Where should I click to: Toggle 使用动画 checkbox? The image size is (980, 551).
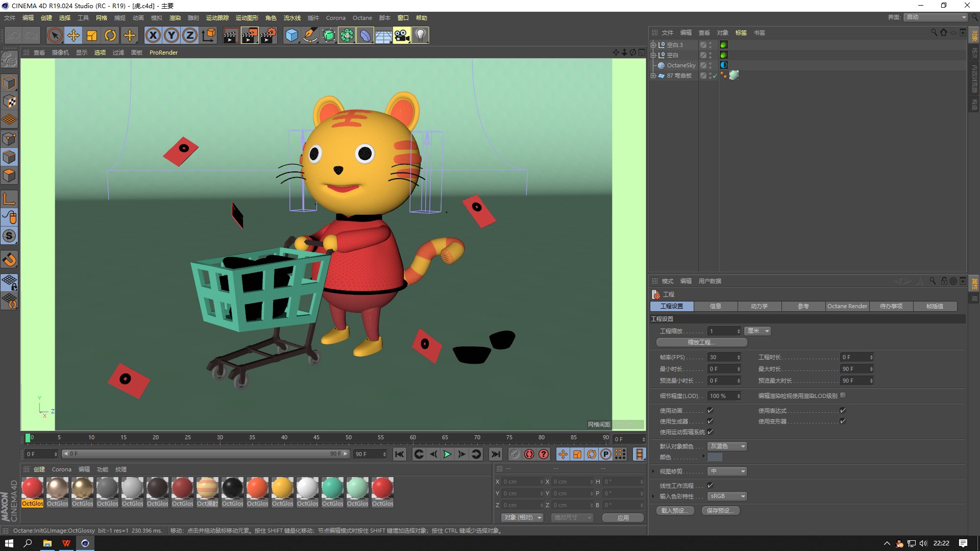710,410
